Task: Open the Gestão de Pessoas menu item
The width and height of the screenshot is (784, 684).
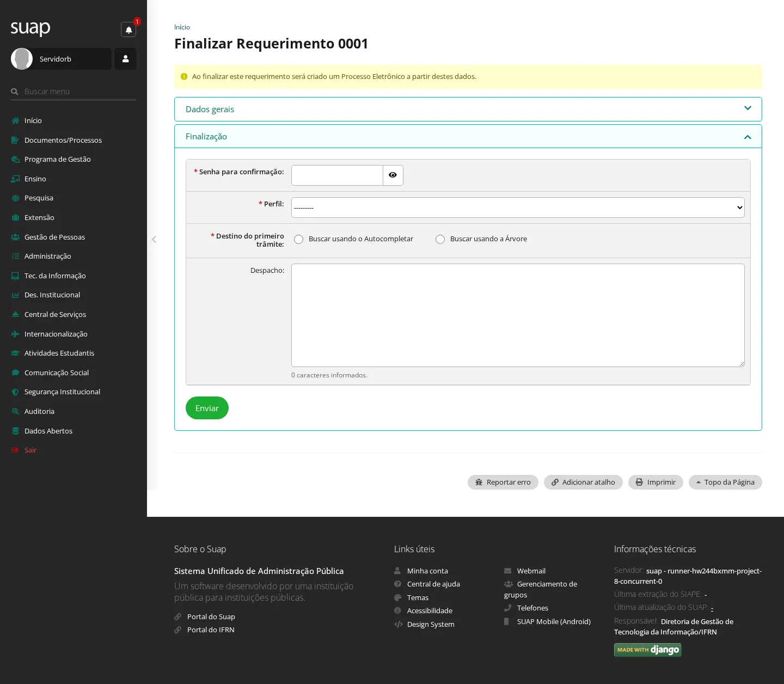Action: click(54, 237)
